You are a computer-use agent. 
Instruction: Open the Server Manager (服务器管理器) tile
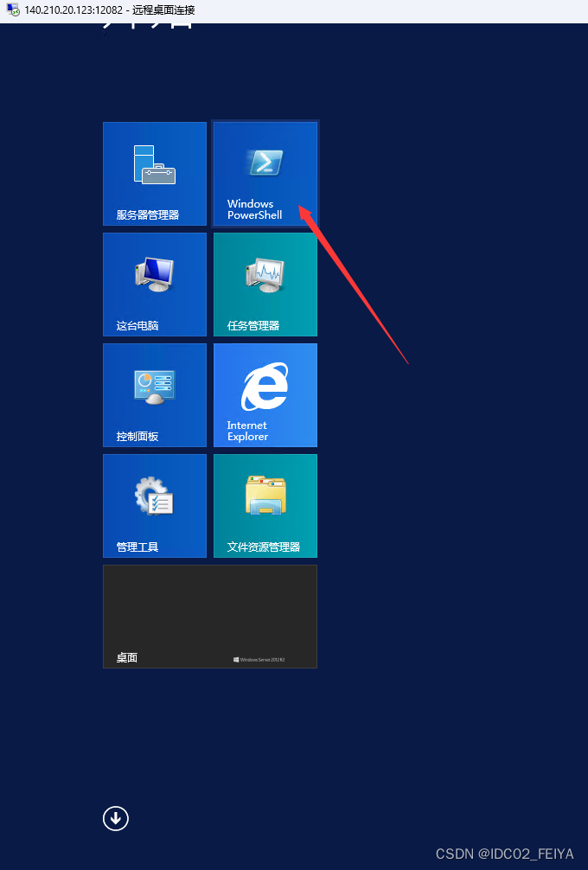[x=155, y=174]
